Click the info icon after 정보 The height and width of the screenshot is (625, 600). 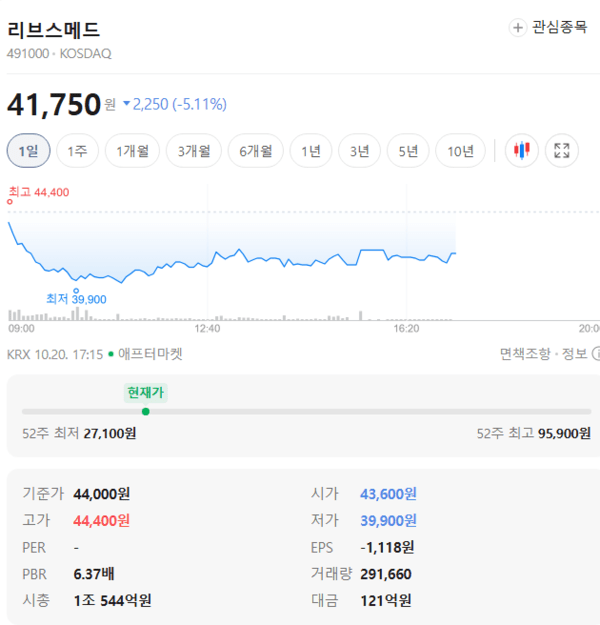point(596,354)
